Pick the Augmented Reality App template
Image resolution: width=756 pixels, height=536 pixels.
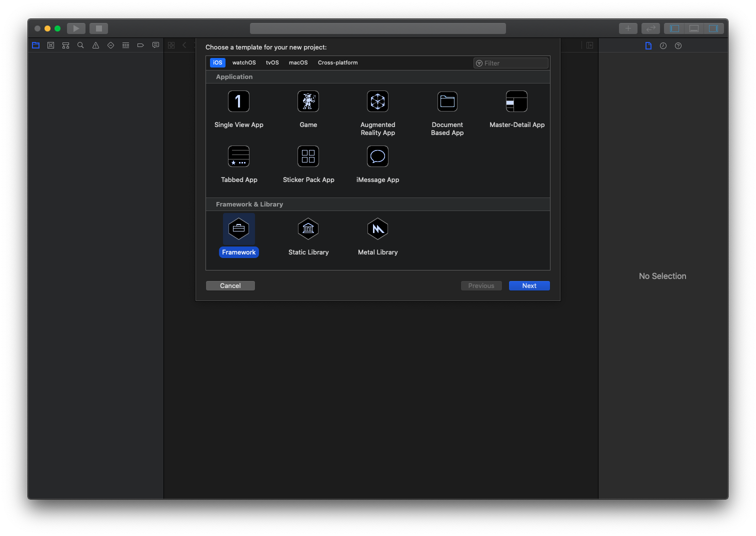pyautogui.click(x=377, y=101)
